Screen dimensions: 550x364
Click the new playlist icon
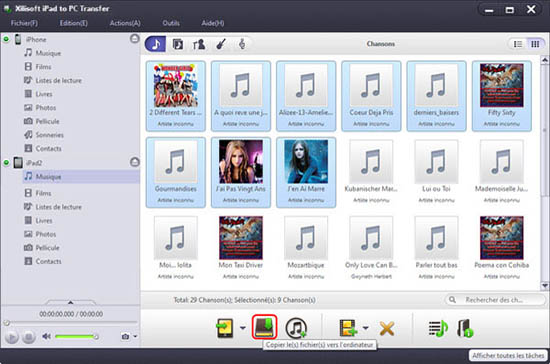pyautogui.click(x=438, y=328)
